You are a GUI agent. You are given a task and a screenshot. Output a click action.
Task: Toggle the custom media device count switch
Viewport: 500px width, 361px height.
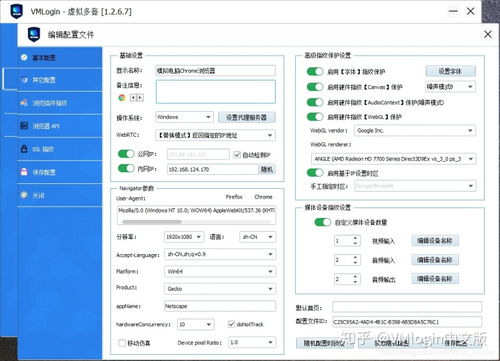click(322, 222)
